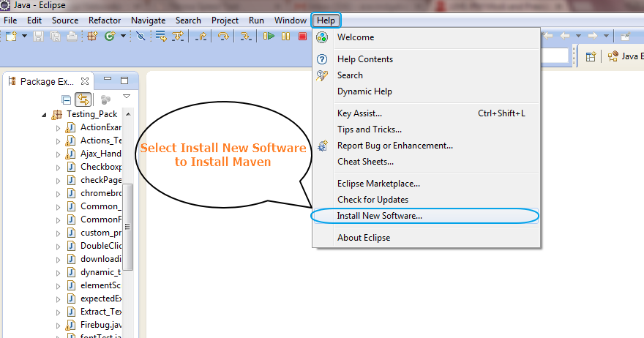Select Install New Software... menu item
644x338 pixels.
pos(426,216)
